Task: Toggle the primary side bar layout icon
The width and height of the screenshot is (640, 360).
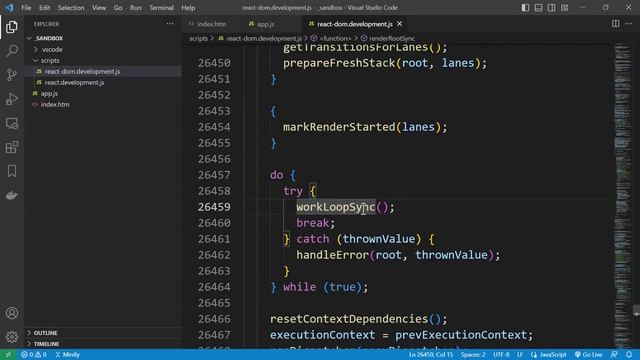Action: (525, 8)
